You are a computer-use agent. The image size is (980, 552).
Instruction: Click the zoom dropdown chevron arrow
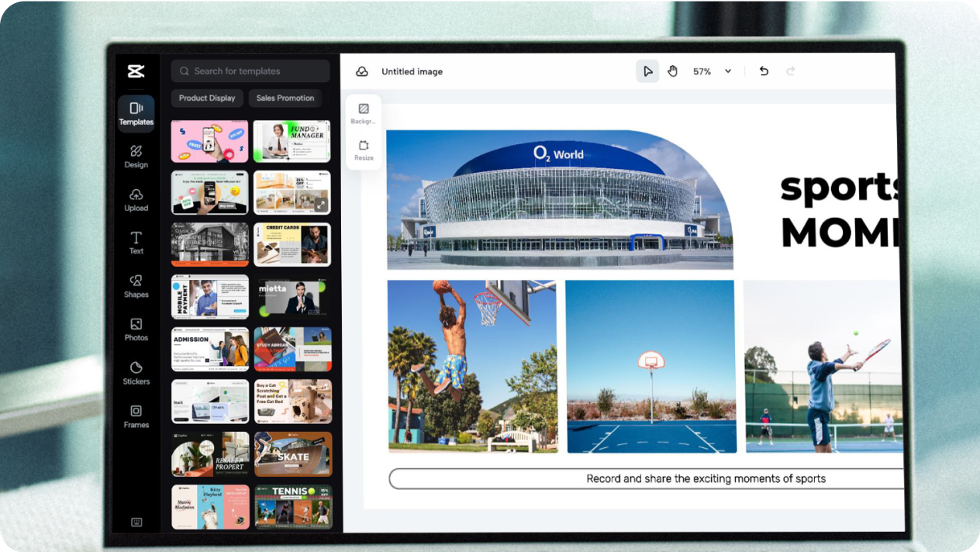(728, 71)
